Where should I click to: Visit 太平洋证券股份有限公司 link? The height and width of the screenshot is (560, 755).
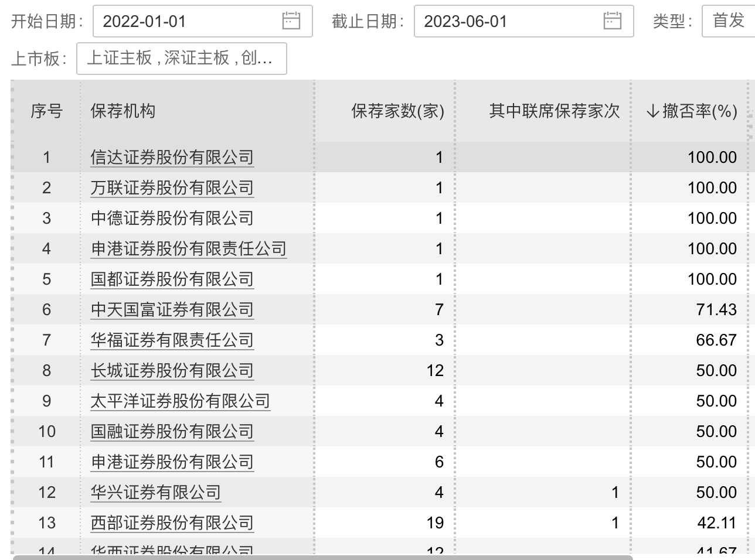180,401
